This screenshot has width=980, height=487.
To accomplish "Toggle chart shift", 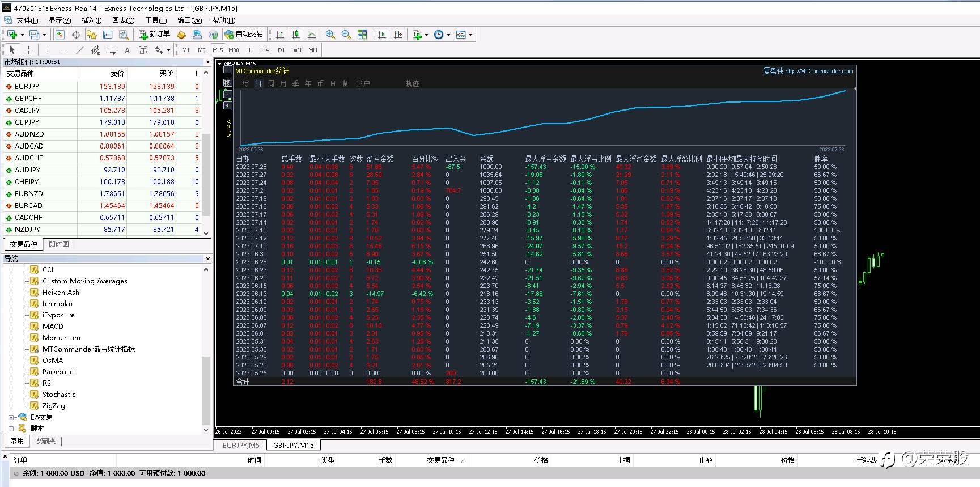I will [x=398, y=35].
